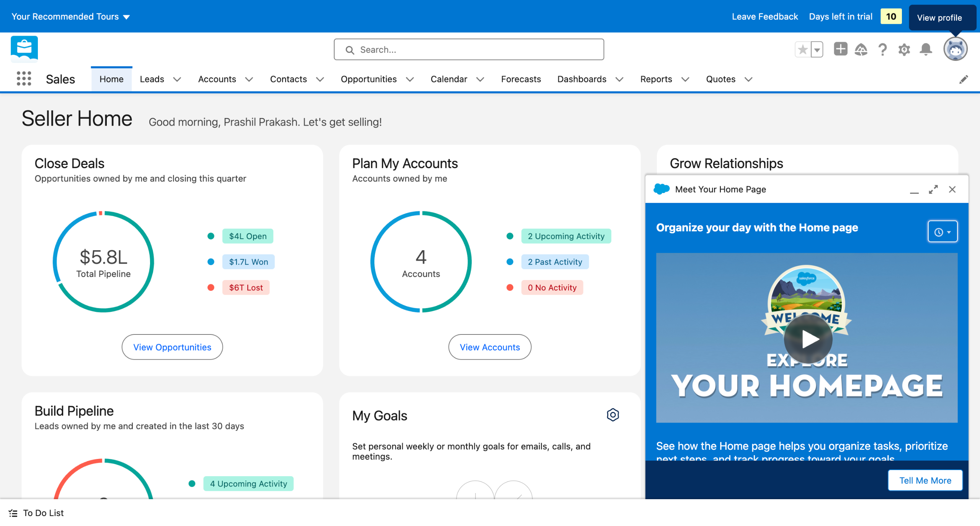Click the Days left in trial link
The height and width of the screenshot is (526, 980).
(841, 16)
